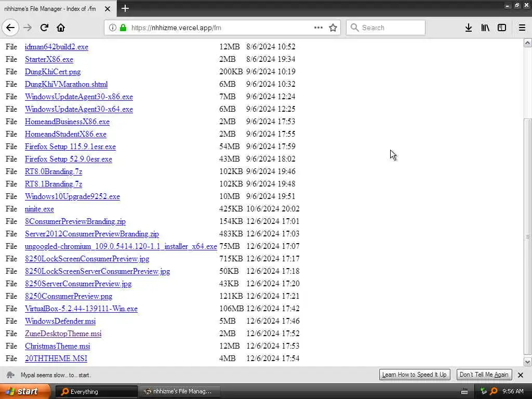Download WindowsDefender.msi

point(60,321)
